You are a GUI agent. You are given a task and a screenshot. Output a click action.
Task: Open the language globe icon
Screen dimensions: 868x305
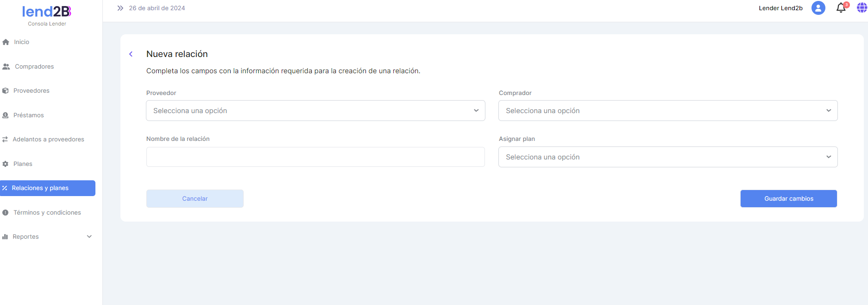[862, 8]
